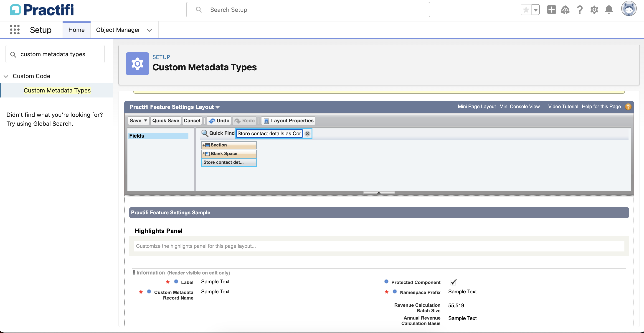Viewport: 644px width, 333px height.
Task: Click the blue dot beside Protected Component
Action: coord(386,282)
